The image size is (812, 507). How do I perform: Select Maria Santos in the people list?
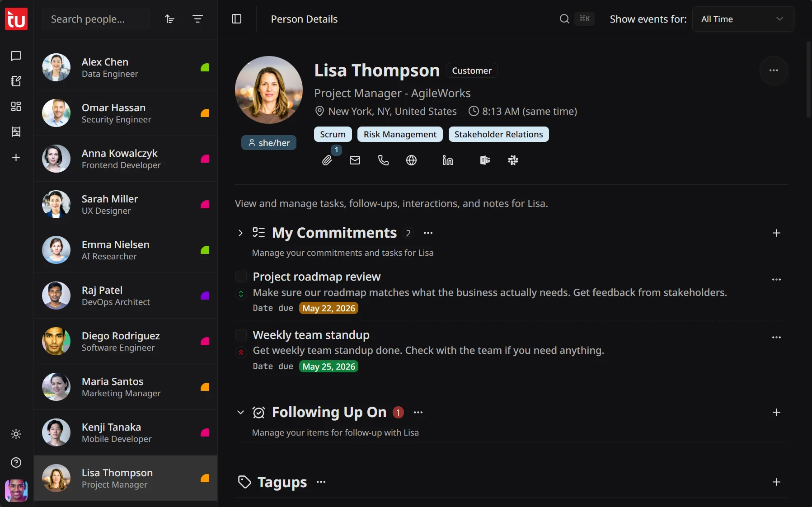(126, 387)
